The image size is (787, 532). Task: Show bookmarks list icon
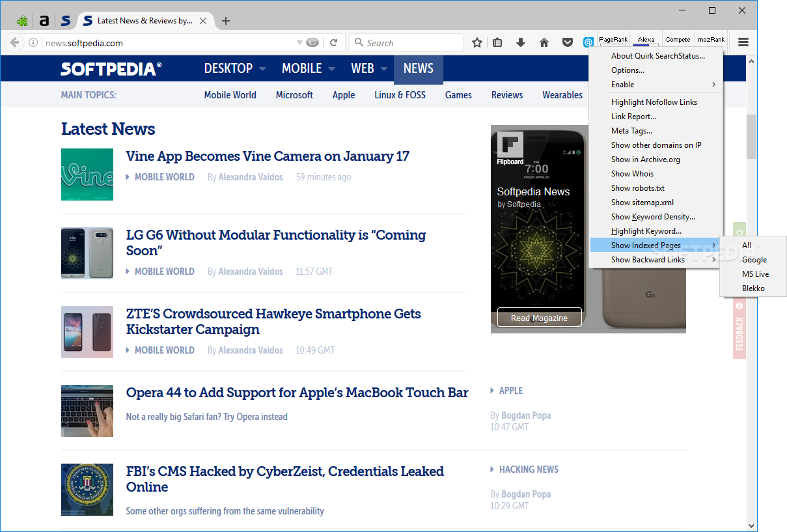(497, 43)
